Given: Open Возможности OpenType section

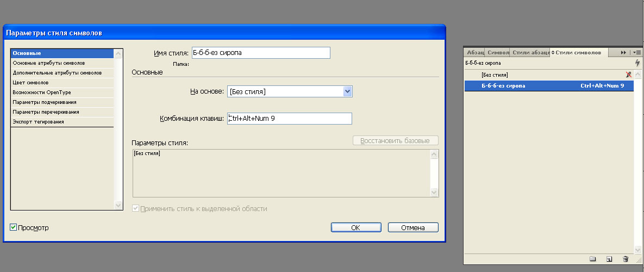Looking at the screenshot, I should pyautogui.click(x=62, y=92).
